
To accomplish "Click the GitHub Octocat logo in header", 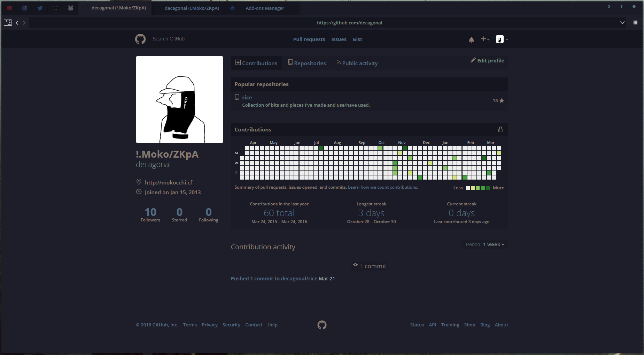I will (x=140, y=39).
